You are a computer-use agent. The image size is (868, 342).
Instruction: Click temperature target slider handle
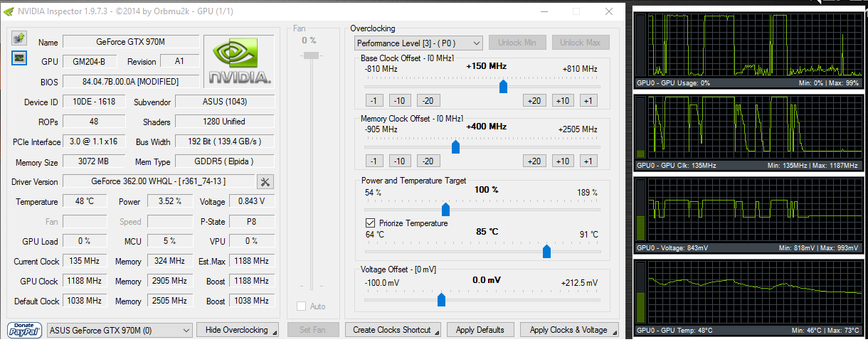[546, 251]
